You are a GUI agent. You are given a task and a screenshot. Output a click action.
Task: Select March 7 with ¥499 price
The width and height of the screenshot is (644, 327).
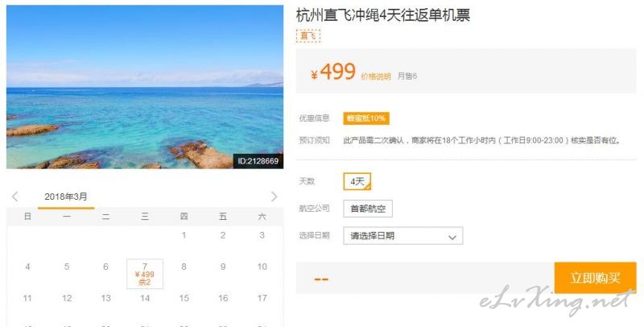point(145,274)
